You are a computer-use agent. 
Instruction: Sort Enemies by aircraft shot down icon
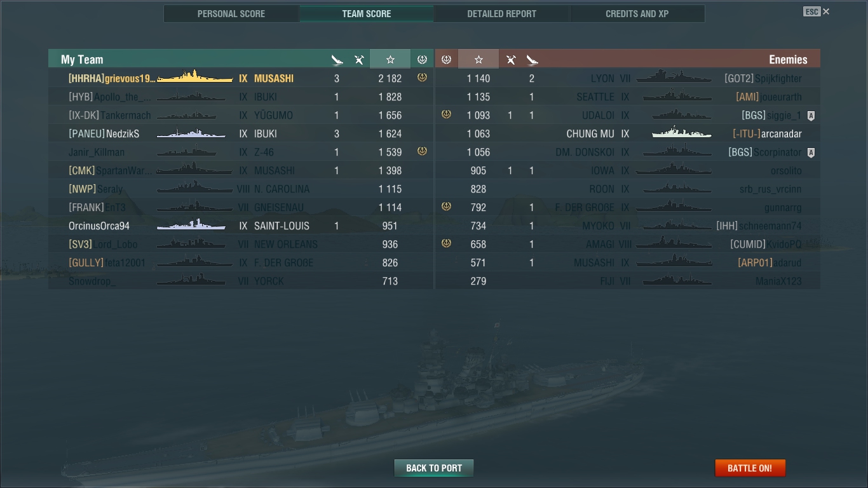coord(511,60)
